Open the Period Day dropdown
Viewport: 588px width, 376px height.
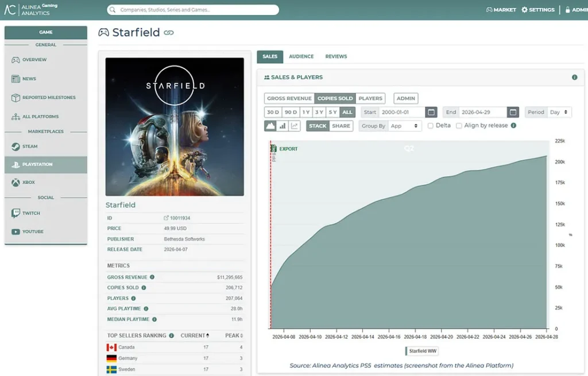click(559, 112)
